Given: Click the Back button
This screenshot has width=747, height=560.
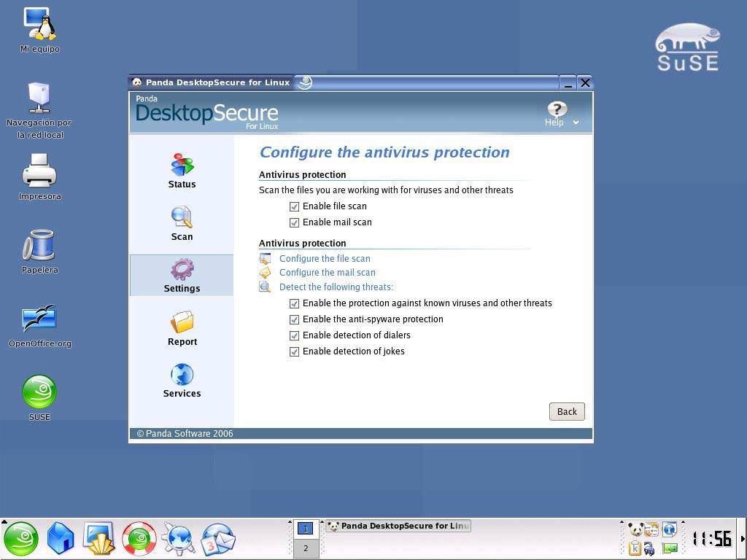Looking at the screenshot, I should [x=567, y=411].
